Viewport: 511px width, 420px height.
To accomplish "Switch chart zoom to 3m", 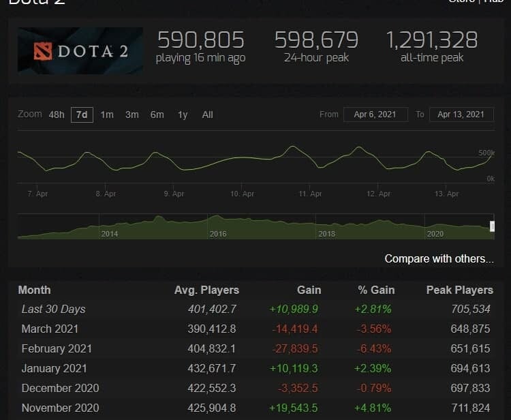I will (x=131, y=115).
